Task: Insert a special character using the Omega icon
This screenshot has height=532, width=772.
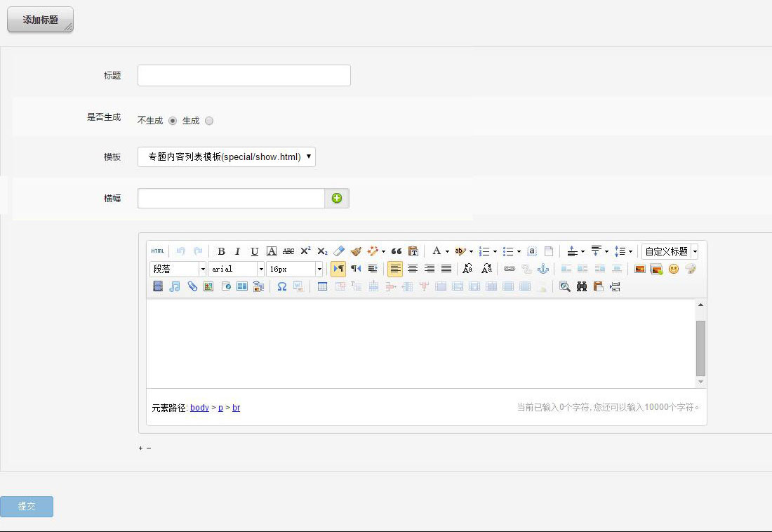Action: (x=282, y=286)
